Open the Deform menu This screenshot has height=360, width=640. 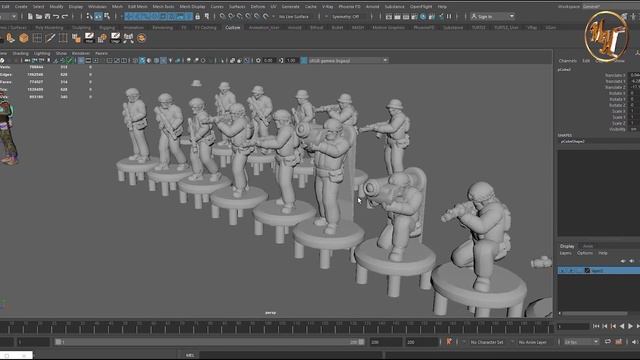pyautogui.click(x=258, y=7)
